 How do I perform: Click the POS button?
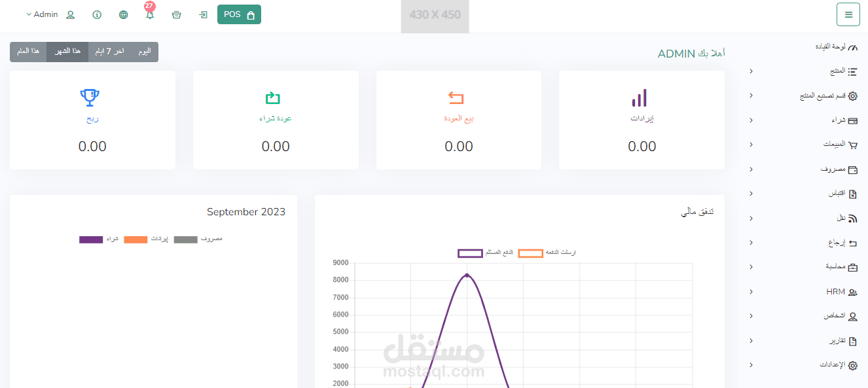(x=239, y=14)
